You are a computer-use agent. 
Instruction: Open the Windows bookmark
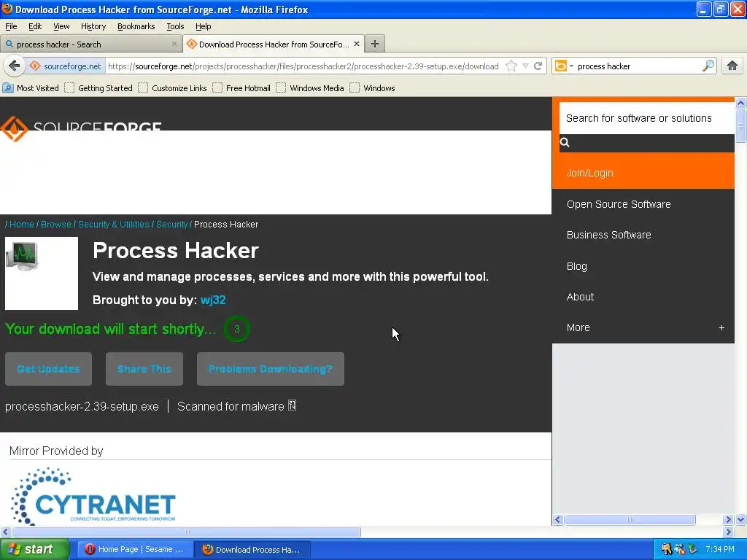pyautogui.click(x=372, y=88)
